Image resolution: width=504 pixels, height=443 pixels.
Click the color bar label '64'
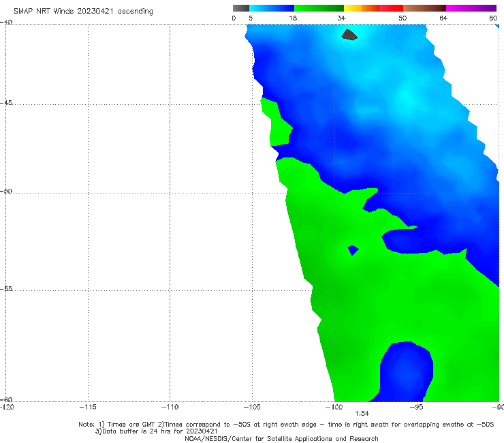pos(443,18)
